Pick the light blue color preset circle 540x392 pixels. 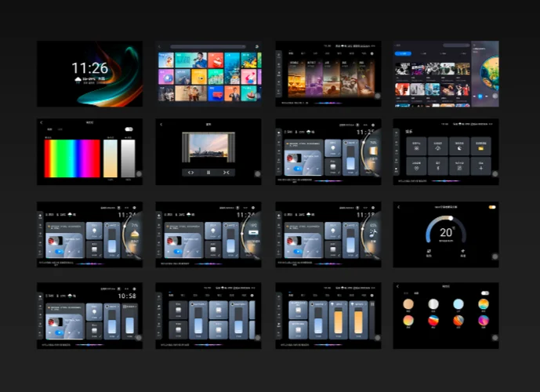pos(458,304)
